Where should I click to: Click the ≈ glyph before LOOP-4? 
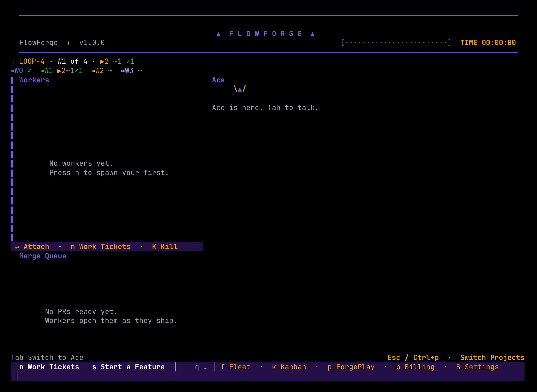click(x=12, y=61)
